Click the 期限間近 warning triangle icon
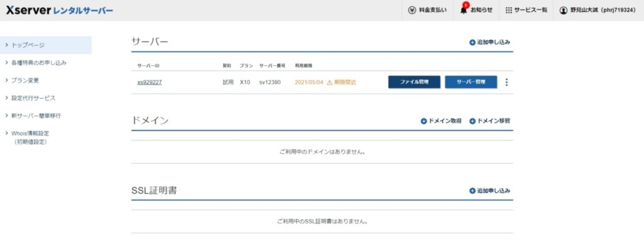The image size is (644, 244). pyautogui.click(x=330, y=82)
